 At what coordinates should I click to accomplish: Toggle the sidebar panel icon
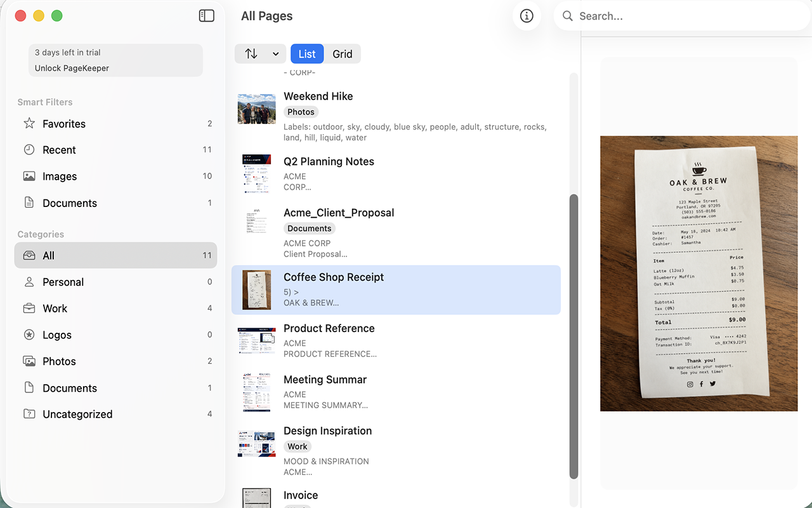click(206, 16)
